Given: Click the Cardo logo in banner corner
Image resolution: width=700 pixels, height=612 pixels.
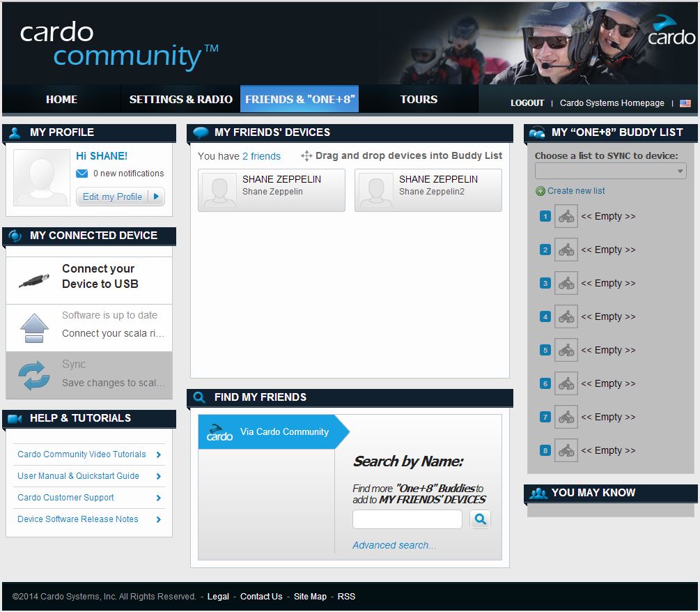Looking at the screenshot, I should [x=671, y=31].
